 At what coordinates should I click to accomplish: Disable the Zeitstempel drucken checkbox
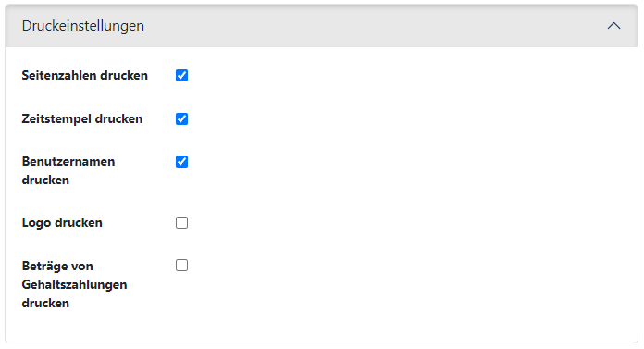(x=181, y=119)
